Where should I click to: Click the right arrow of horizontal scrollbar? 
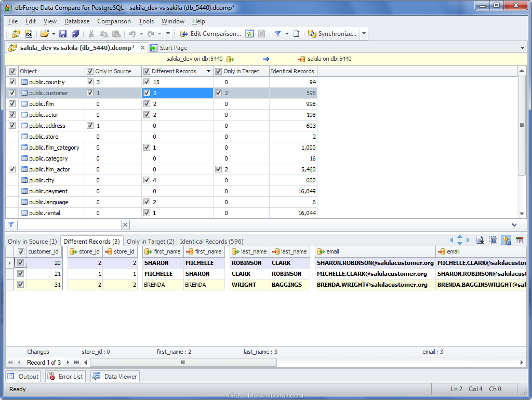[522, 363]
